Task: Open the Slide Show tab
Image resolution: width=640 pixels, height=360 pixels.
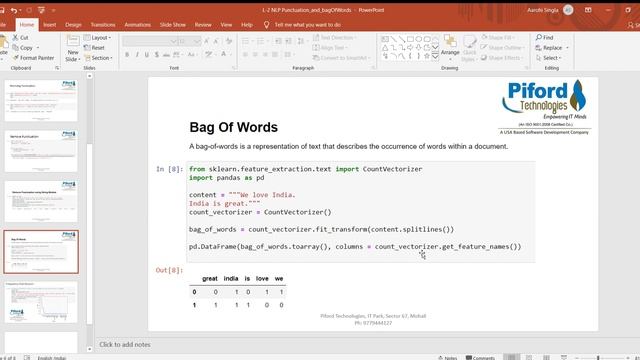Action: click(173, 25)
